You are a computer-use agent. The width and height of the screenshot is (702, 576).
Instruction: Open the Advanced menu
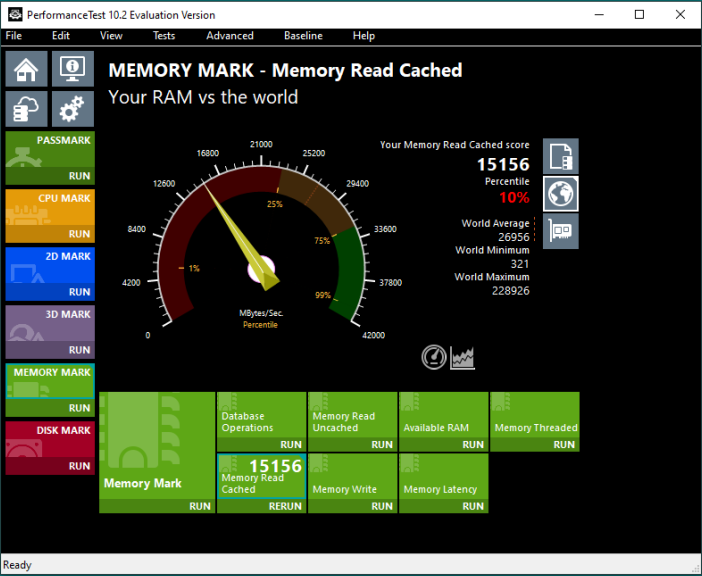click(x=230, y=36)
